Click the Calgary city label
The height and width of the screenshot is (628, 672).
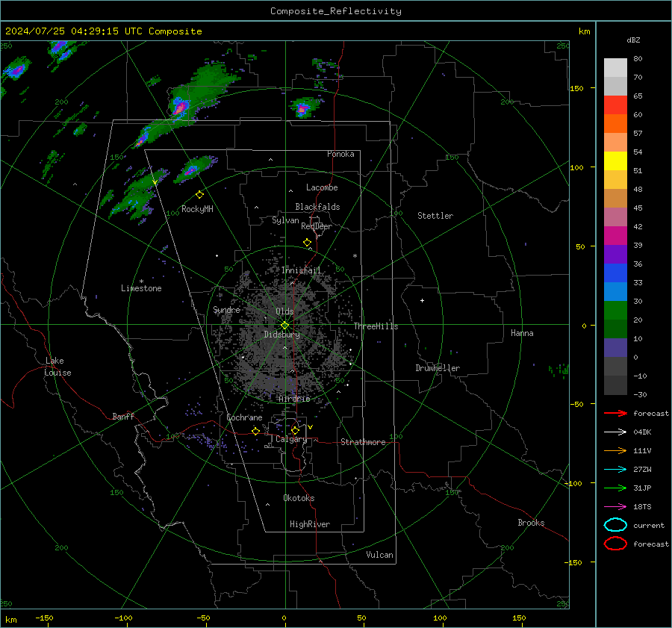(x=291, y=439)
